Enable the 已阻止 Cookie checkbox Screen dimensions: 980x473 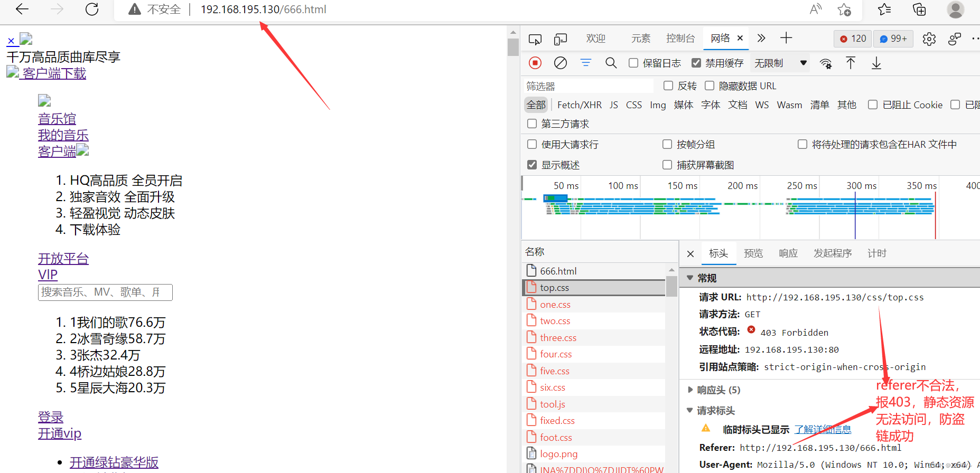[873, 105]
